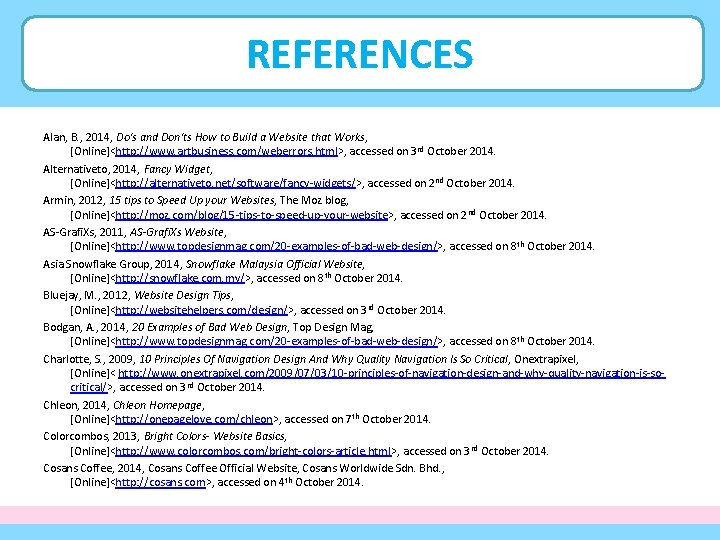720x540 pixels.
Task: Visit the snowflake.com.my link
Action: pyautogui.click(x=180, y=278)
